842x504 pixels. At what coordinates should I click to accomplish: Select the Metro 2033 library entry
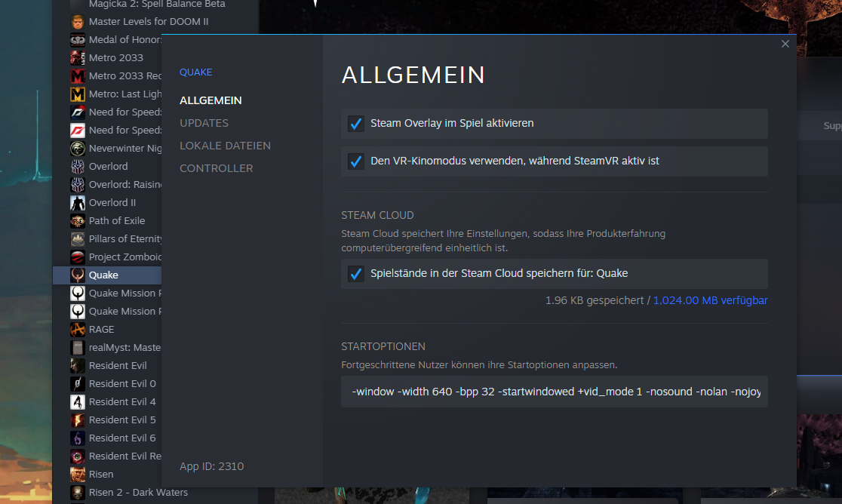pos(115,58)
